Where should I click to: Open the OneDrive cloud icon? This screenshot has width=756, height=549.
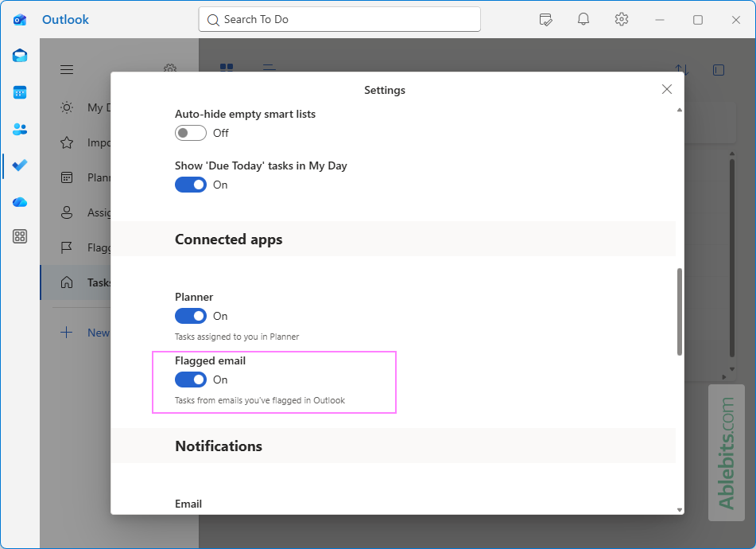pos(20,202)
